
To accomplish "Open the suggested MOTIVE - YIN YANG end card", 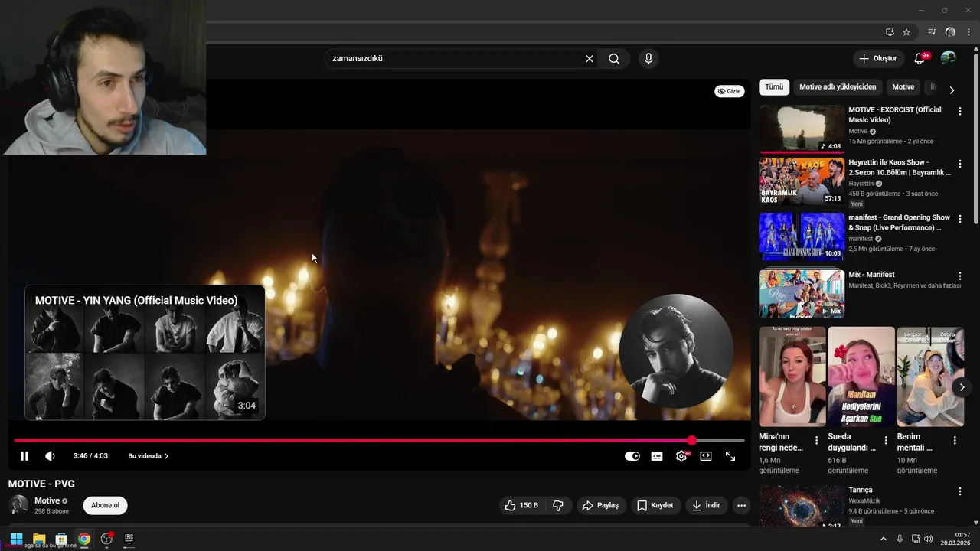I will 145,353.
